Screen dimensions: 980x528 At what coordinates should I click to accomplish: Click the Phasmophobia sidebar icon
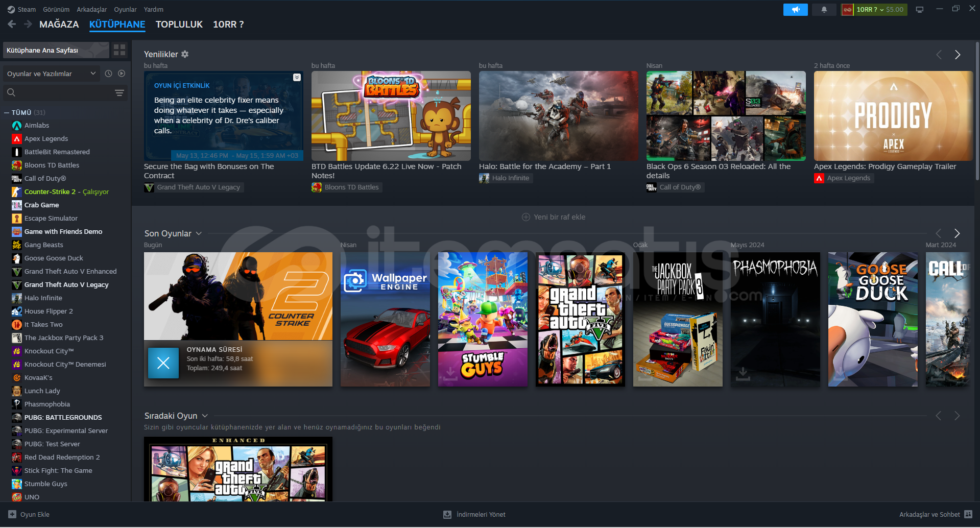pos(17,404)
